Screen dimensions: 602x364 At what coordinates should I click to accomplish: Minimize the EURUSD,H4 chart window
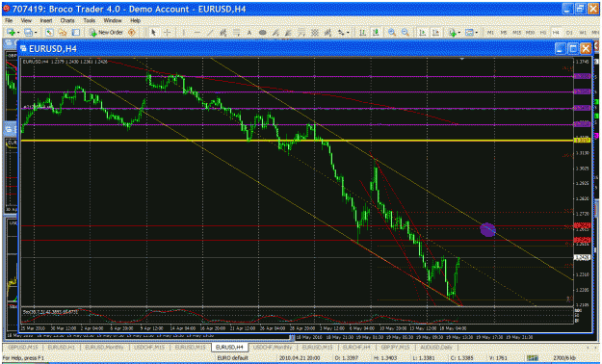click(561, 49)
